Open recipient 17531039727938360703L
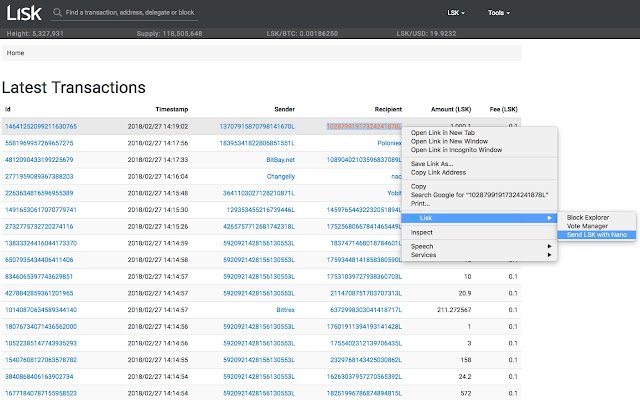This screenshot has width=640, height=400. click(x=364, y=277)
